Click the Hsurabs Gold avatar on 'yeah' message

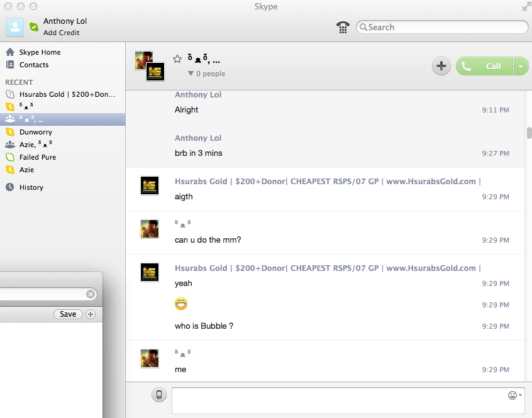point(150,272)
